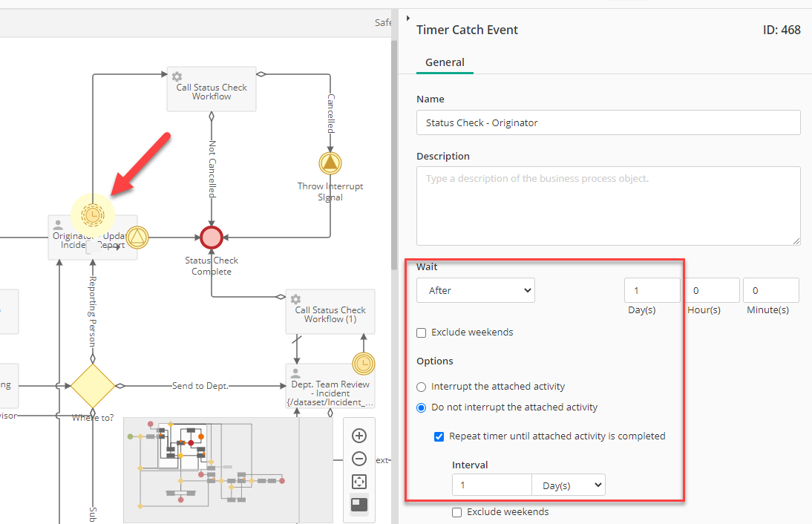Check Exclude weekends below Interval
The image size is (812, 524).
[457, 512]
